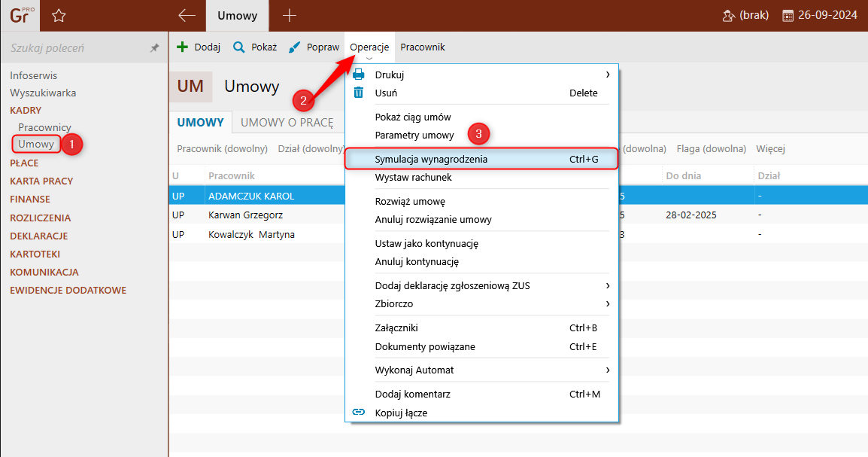Open the Pracownik (dowolny) filter

(x=222, y=148)
